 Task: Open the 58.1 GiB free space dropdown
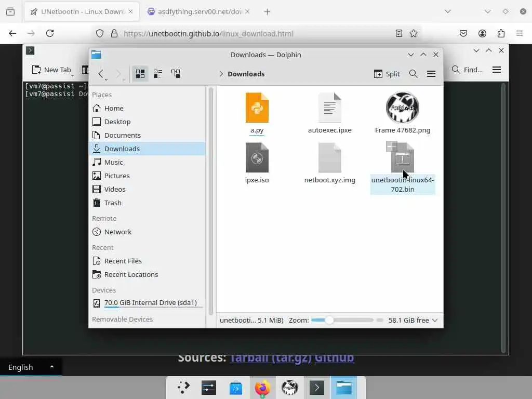pyautogui.click(x=413, y=320)
